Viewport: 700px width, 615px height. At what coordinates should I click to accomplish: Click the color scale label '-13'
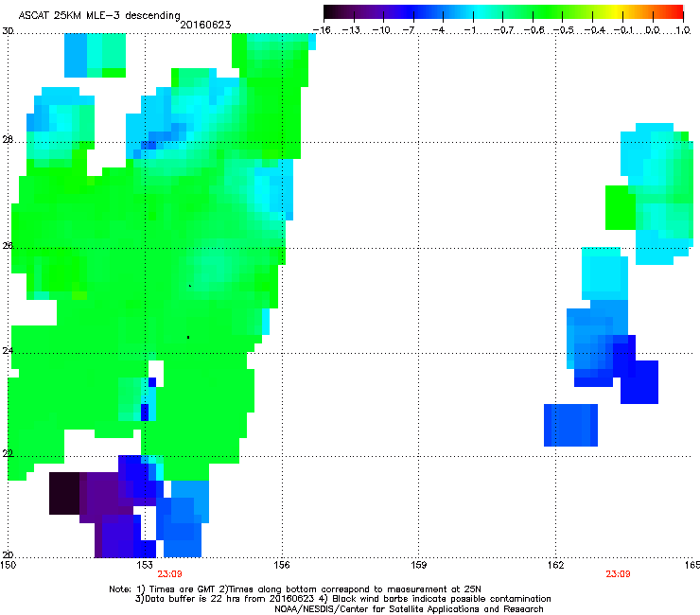tap(351, 30)
